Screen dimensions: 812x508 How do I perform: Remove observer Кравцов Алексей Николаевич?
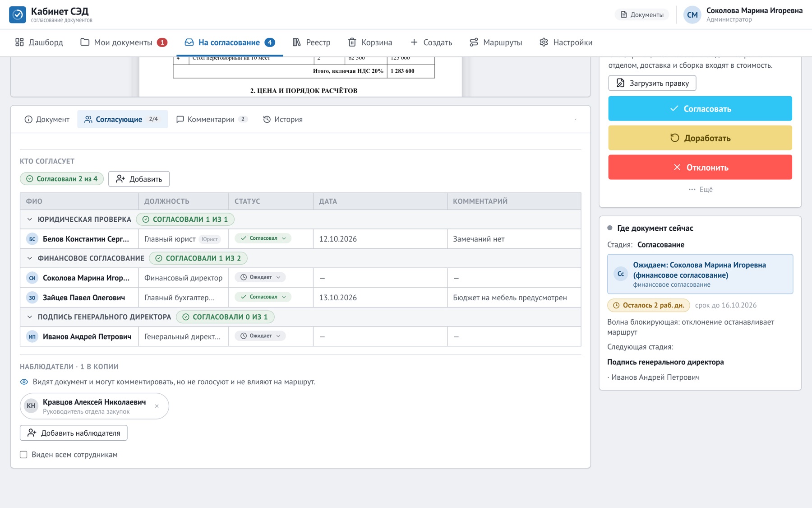[x=157, y=406]
